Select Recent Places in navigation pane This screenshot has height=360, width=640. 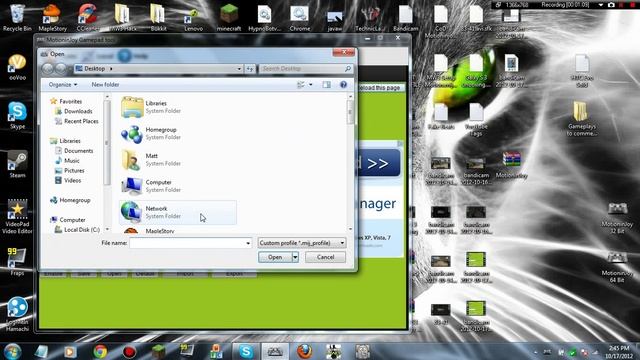pos(76,121)
